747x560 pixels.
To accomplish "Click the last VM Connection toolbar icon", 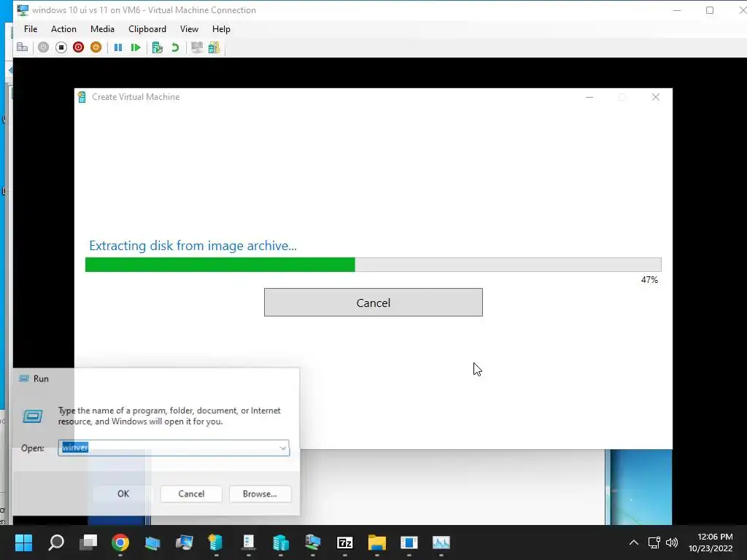I will 214,47.
